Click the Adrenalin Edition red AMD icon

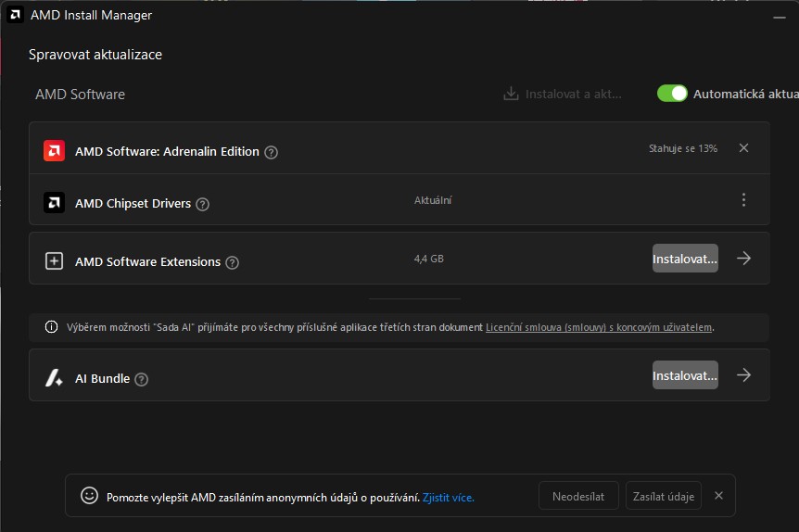coord(54,150)
